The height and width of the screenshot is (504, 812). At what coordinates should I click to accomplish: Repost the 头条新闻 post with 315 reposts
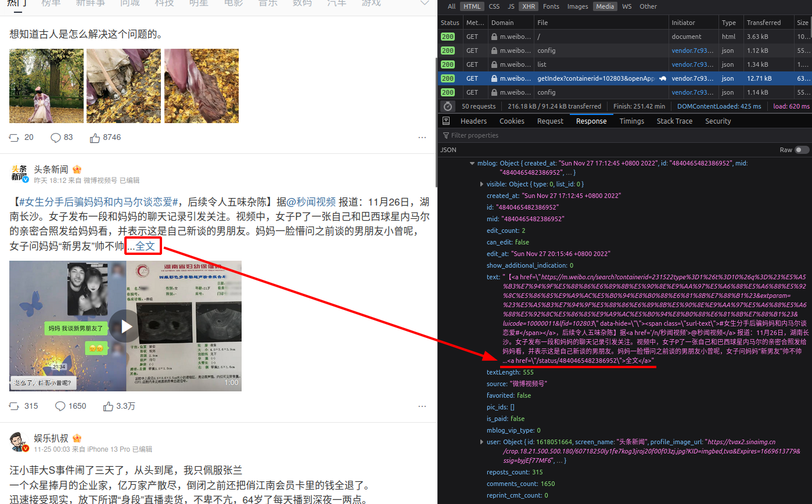[x=15, y=406]
